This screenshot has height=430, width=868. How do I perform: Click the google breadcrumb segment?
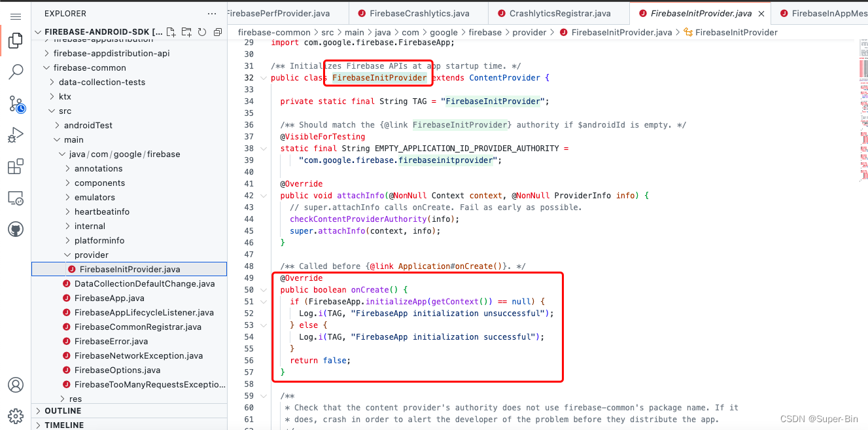tap(444, 32)
